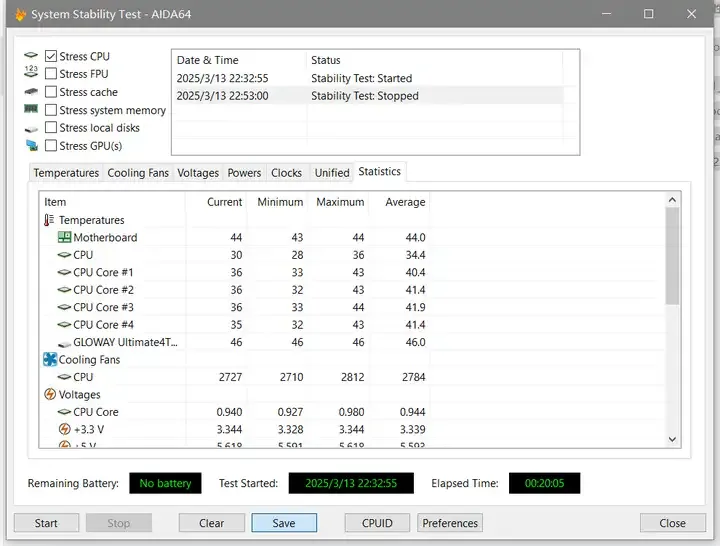Switch to the Clocks tab
720x546 pixels.
[287, 173]
